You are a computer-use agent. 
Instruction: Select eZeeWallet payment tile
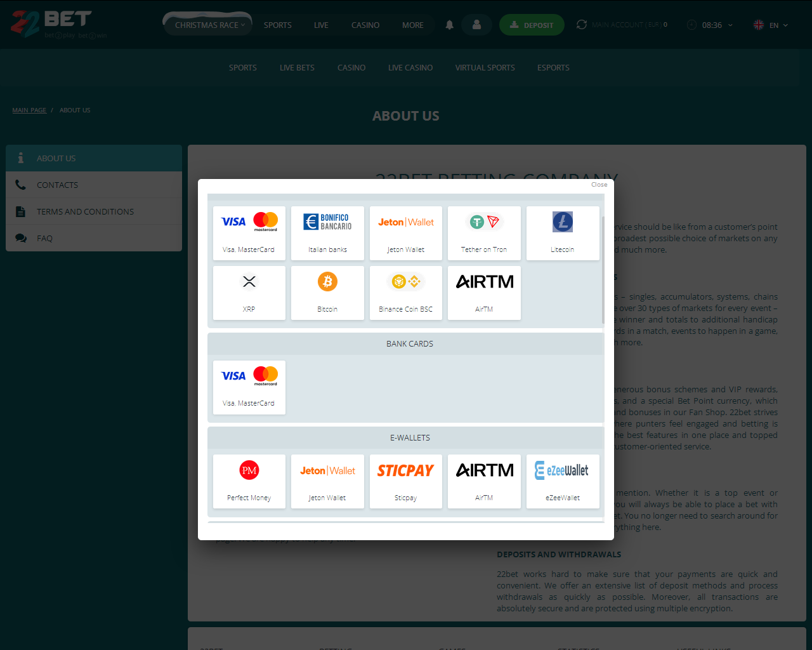pyautogui.click(x=563, y=481)
